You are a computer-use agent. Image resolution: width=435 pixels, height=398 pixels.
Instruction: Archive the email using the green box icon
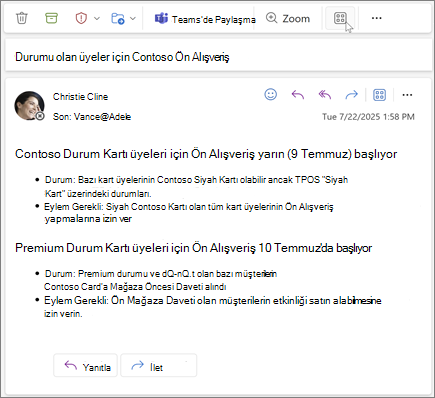tap(51, 18)
